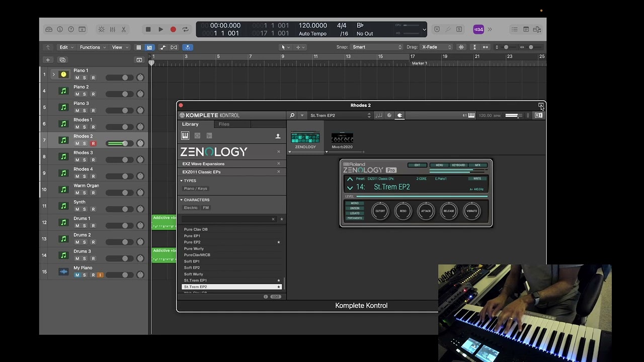Stop the transport
The width and height of the screenshot is (644, 362).
pyautogui.click(x=148, y=30)
